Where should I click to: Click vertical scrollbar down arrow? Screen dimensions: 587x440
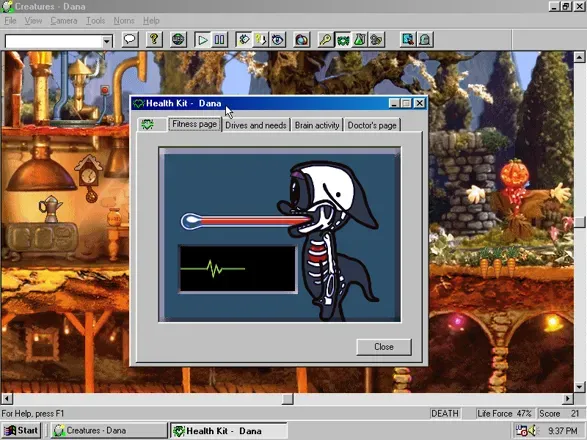(579, 386)
